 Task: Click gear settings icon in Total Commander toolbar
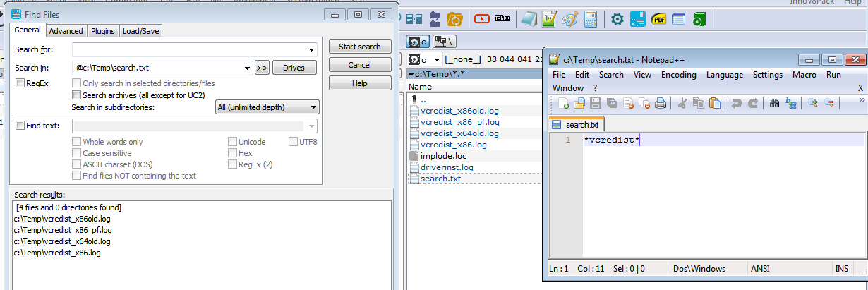pyautogui.click(x=617, y=19)
